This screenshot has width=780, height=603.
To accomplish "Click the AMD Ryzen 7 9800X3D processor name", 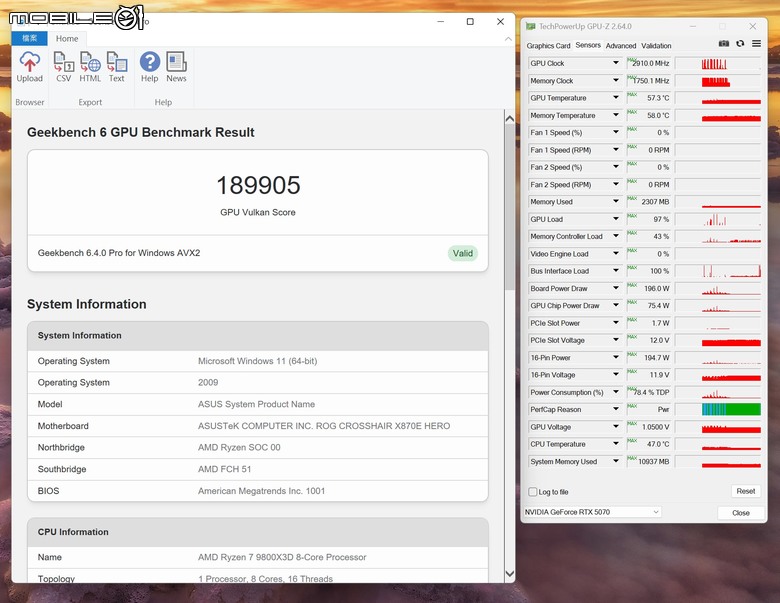I will 282,557.
